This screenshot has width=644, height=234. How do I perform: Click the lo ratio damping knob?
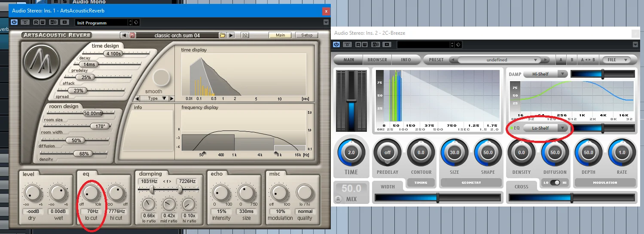[x=149, y=204]
